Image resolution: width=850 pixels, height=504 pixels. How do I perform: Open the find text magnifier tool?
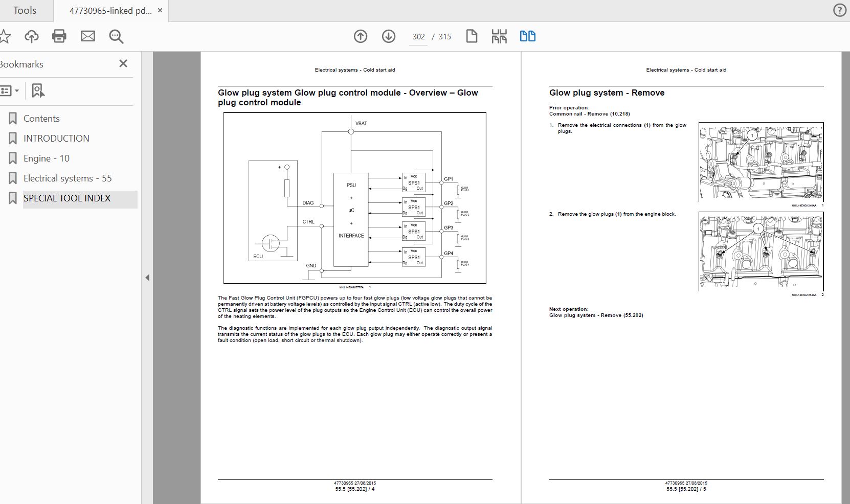116,36
